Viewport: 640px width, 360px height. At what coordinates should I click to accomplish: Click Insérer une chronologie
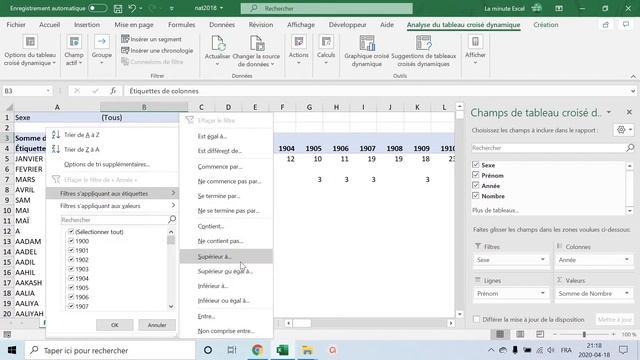[x=157, y=51]
